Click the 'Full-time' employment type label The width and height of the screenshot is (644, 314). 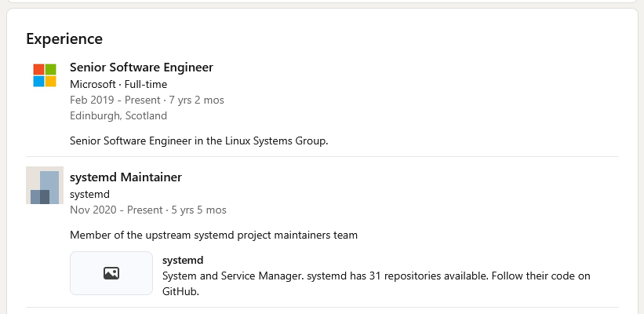point(145,84)
